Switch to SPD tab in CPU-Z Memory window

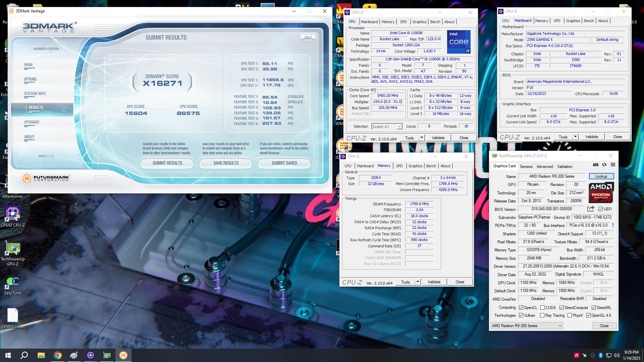tap(399, 166)
